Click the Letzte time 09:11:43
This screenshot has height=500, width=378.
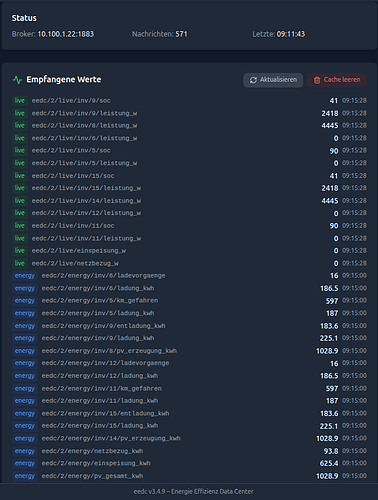(x=291, y=34)
